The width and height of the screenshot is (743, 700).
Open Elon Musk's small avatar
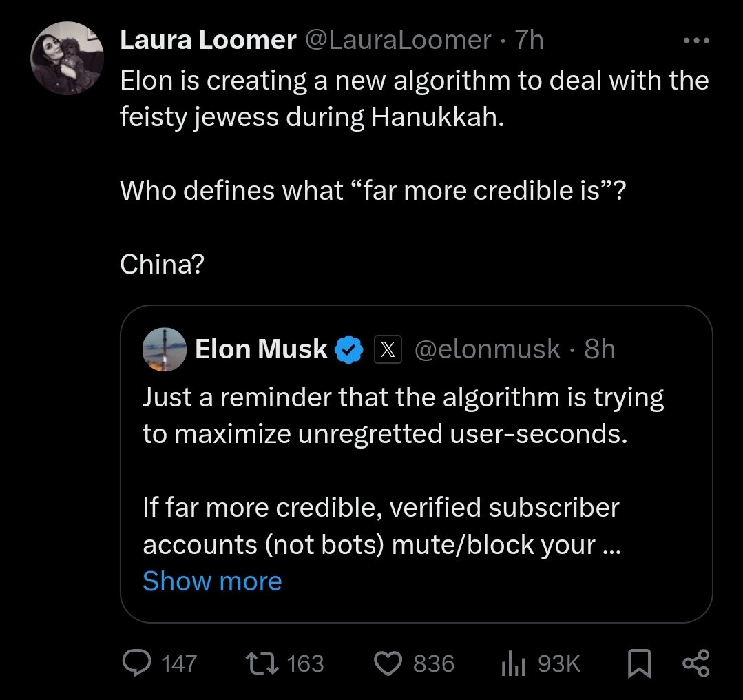[x=164, y=350]
